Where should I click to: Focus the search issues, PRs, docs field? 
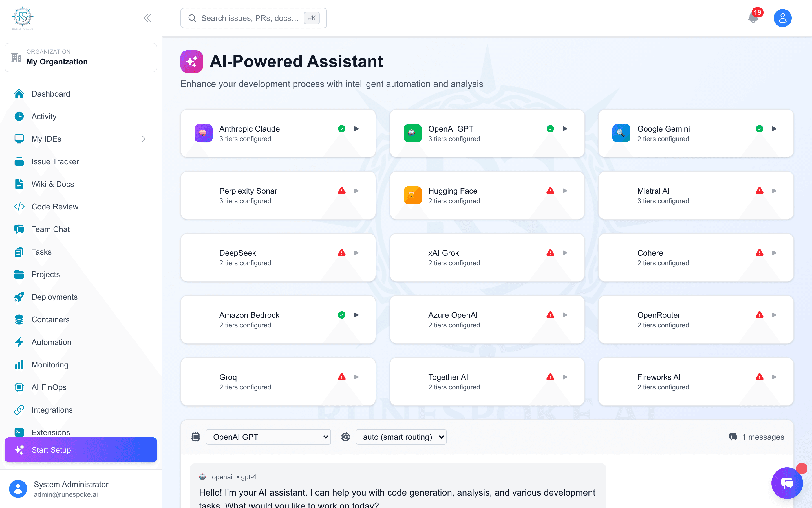(x=254, y=18)
